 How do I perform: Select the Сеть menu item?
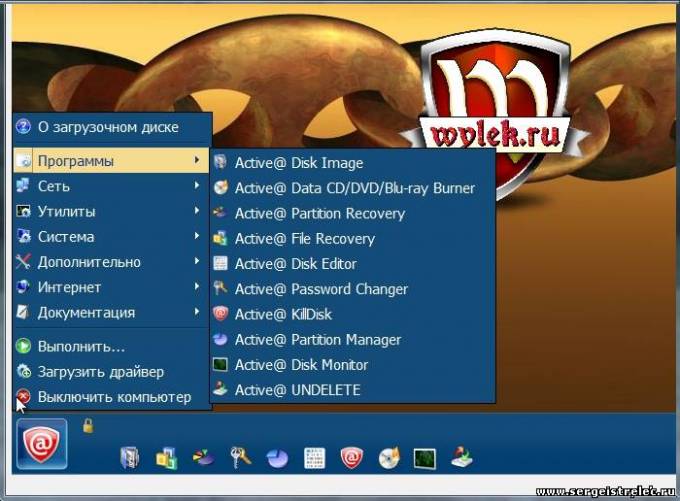[x=112, y=186]
